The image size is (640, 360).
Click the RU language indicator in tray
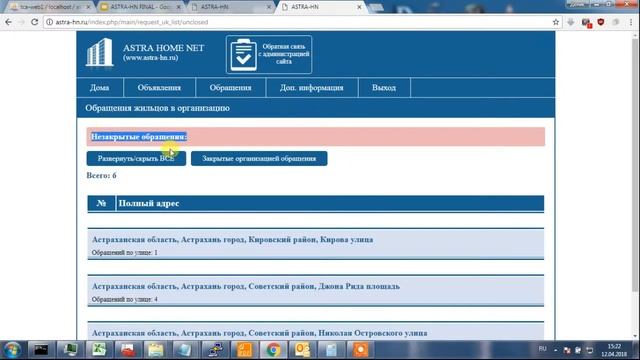pos(542,349)
